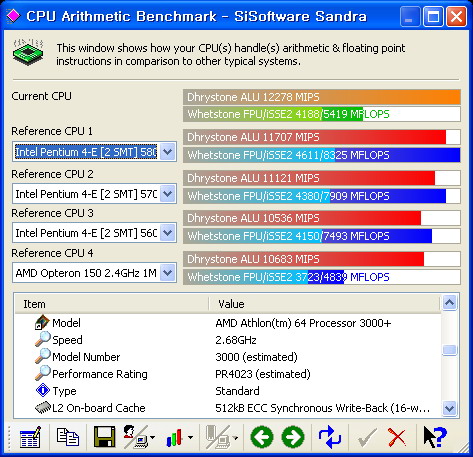Viewport: 473px width, 457px height.
Task: Click the Model row house icon
Action: pos(42,322)
